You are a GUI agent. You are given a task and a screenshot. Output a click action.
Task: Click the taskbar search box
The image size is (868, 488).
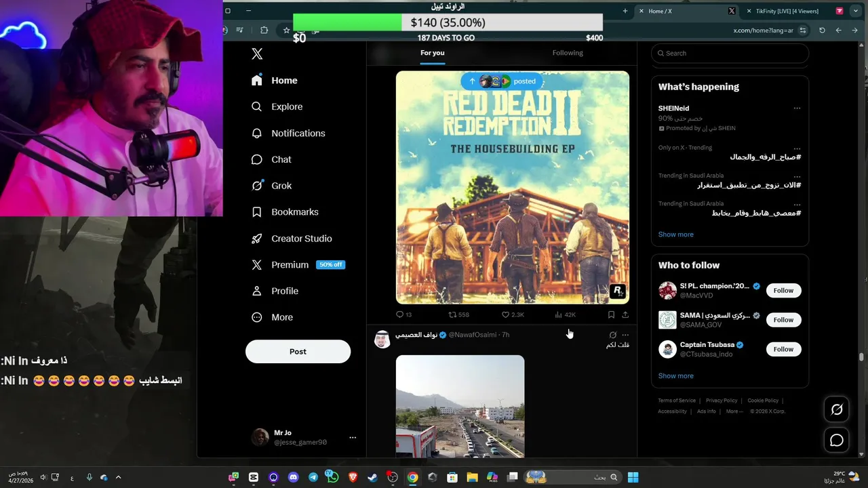572,478
